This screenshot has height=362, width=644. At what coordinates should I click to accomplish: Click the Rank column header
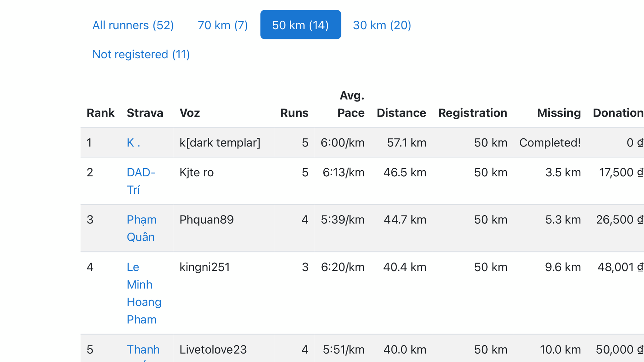click(x=101, y=113)
